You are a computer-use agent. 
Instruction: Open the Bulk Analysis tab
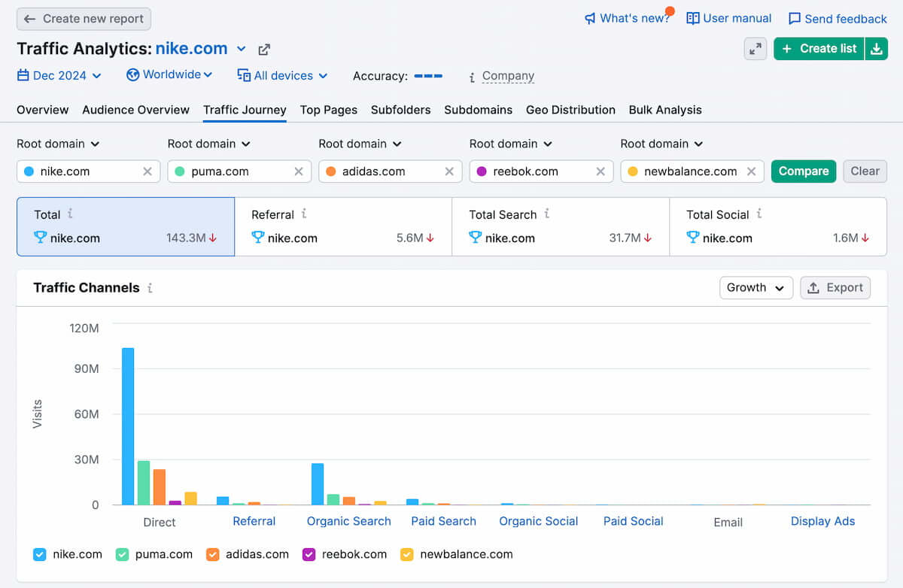point(665,110)
